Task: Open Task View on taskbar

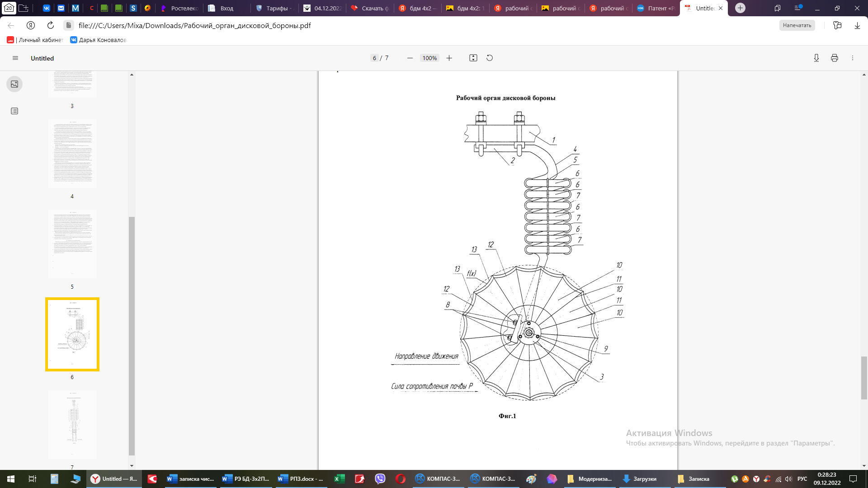Action: coord(33,479)
